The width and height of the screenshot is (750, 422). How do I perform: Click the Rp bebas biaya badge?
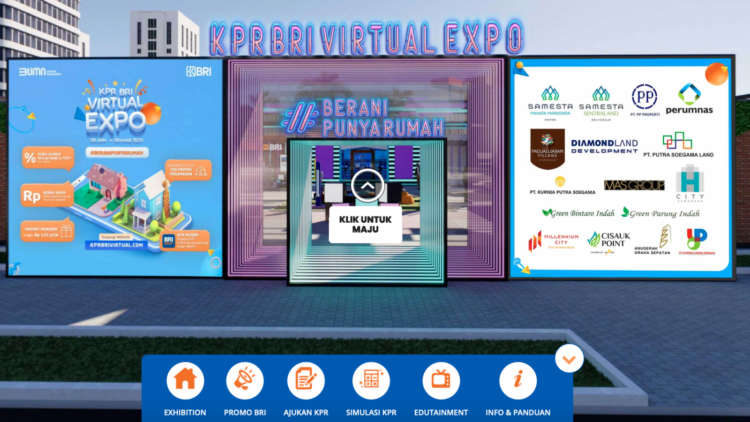(x=47, y=195)
